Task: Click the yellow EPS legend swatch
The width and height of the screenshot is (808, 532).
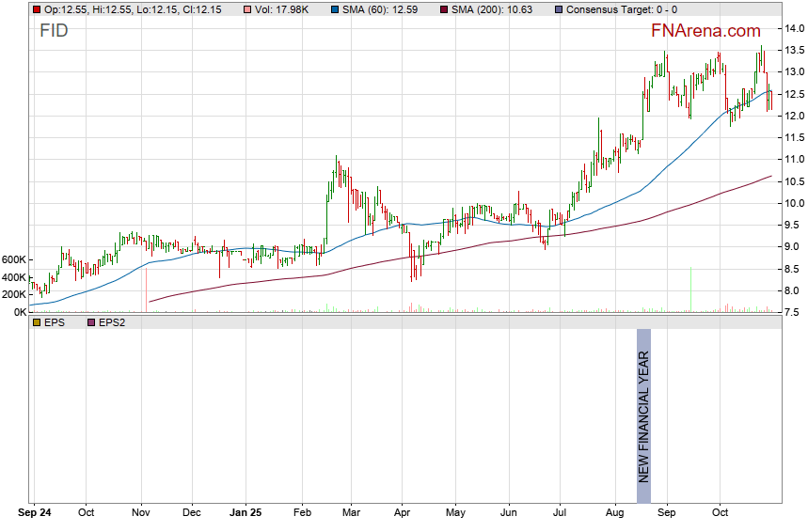Action: pos(36,322)
